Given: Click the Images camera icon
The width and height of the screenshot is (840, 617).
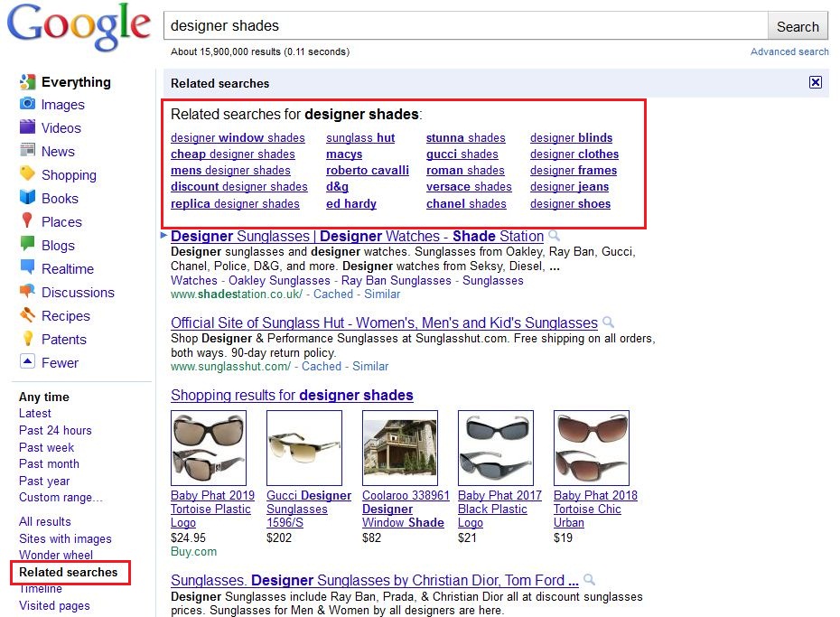Looking at the screenshot, I should (x=27, y=103).
